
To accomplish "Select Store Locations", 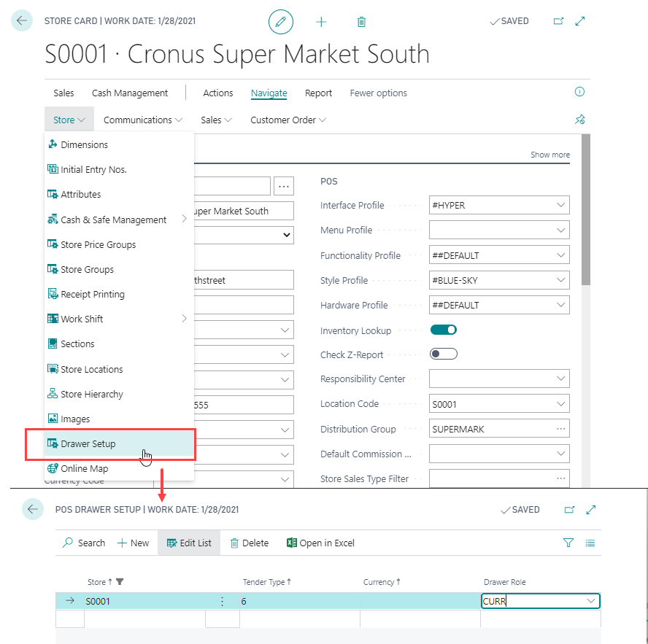I will pyautogui.click(x=119, y=369).
